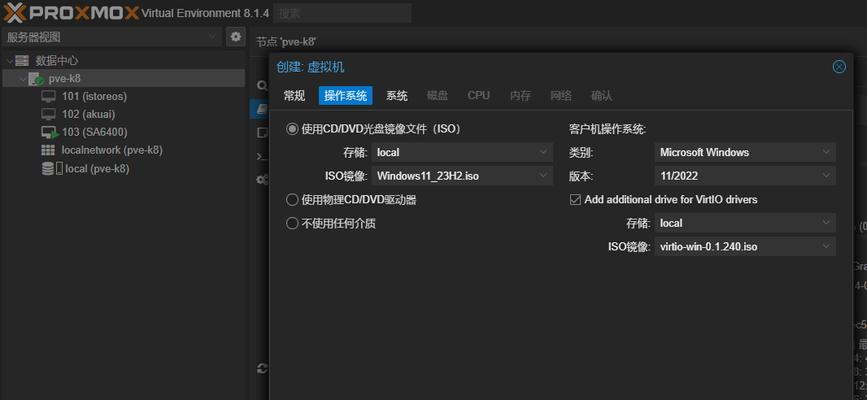Click the pve-k8 node icon
Viewport: 867px width, 400px height.
tap(36, 79)
